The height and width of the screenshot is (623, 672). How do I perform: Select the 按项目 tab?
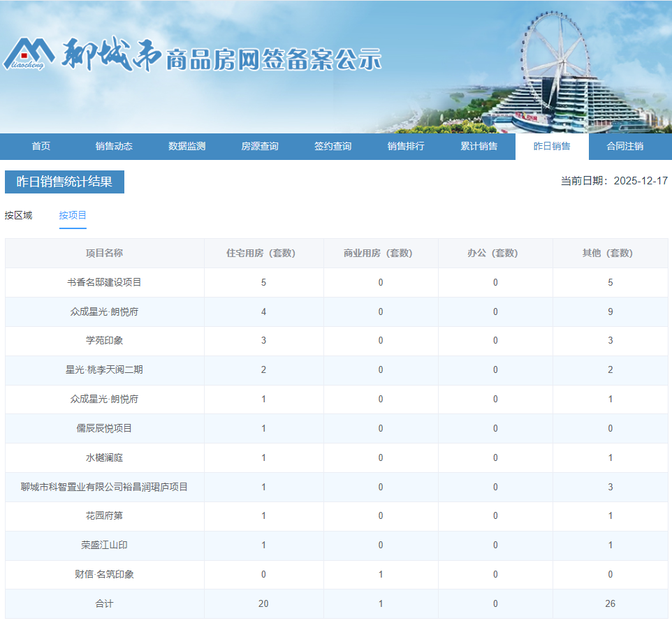[73, 215]
